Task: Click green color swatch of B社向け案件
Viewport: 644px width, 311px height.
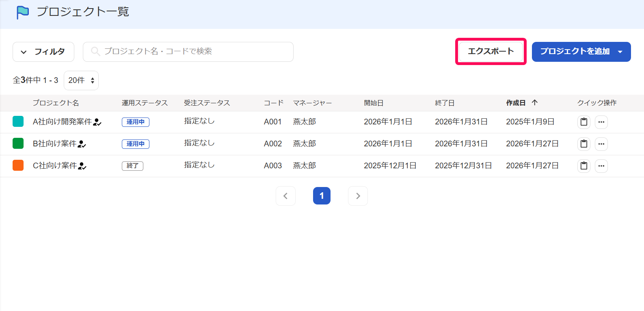Action: pos(18,144)
